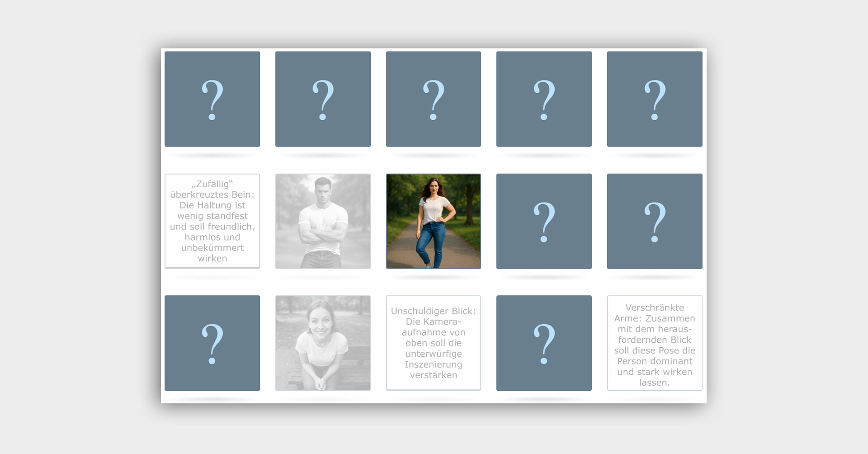The height and width of the screenshot is (454, 868).
Task: Click the question mark above the "Verschränkte Arme" card
Action: pos(654,221)
